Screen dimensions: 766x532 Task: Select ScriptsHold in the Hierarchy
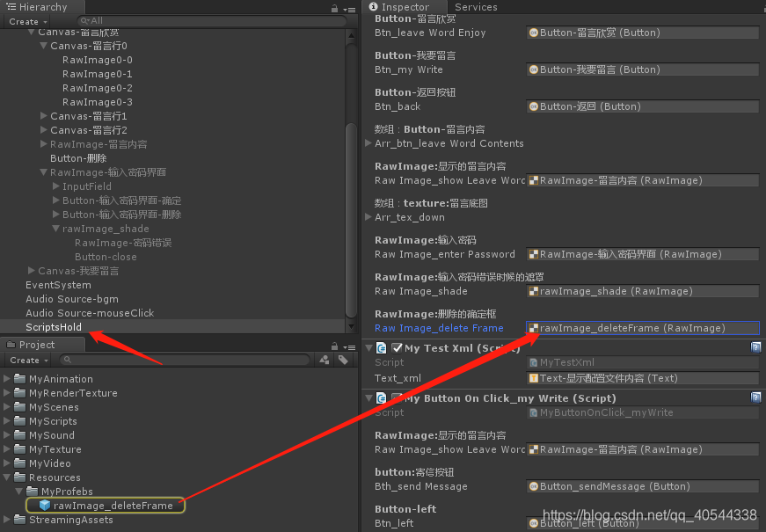tap(172, 327)
